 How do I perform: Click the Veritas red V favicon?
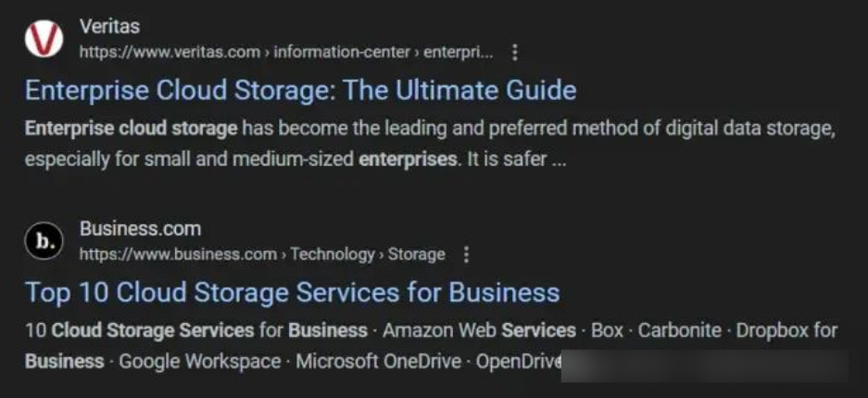[44, 39]
